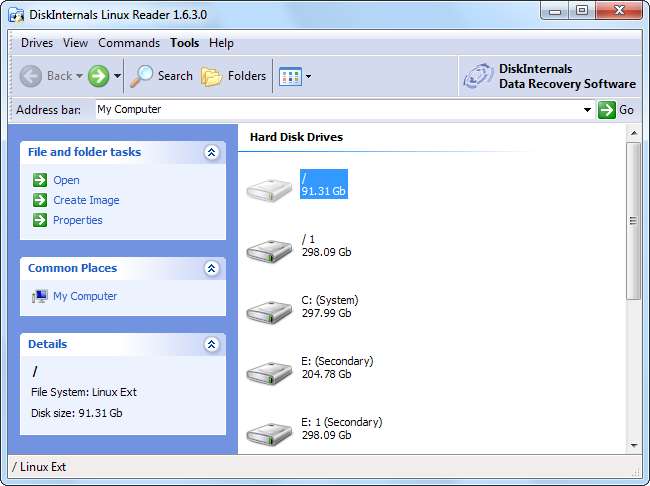The image size is (650, 486).
Task: Click the view mode grid icon
Action: (x=290, y=76)
